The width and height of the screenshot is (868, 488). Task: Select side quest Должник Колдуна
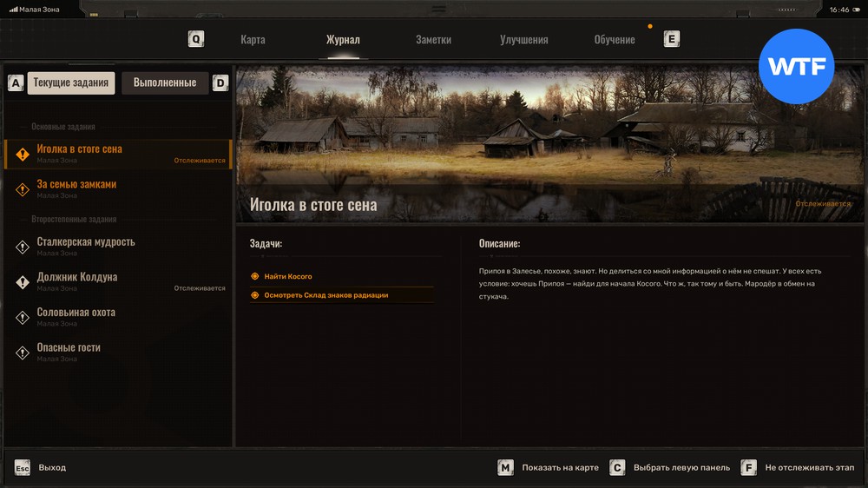click(76, 278)
